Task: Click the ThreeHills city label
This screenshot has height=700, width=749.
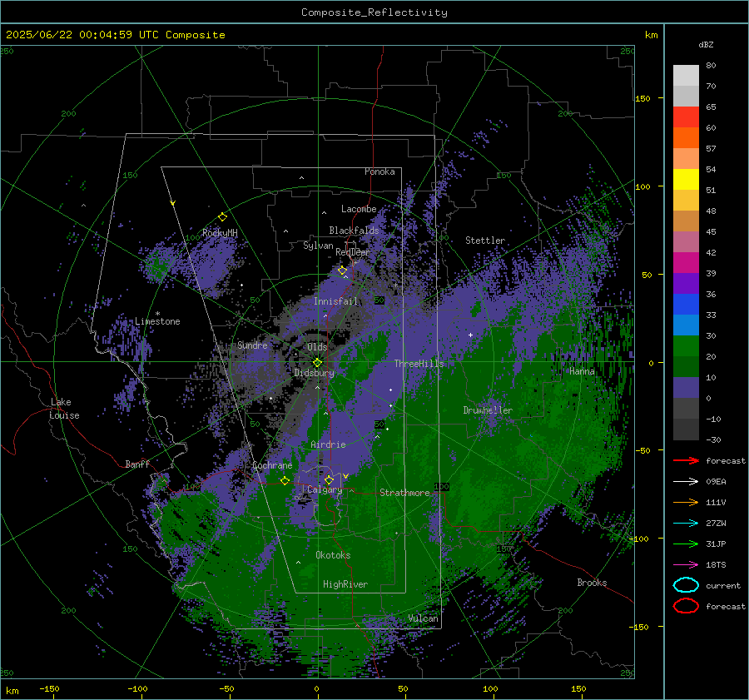Action: (419, 364)
